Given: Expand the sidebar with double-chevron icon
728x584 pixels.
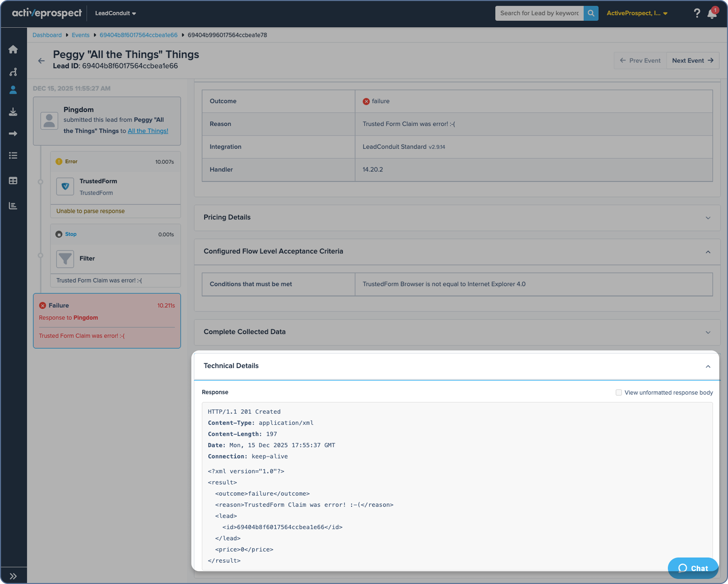Looking at the screenshot, I should [13, 576].
